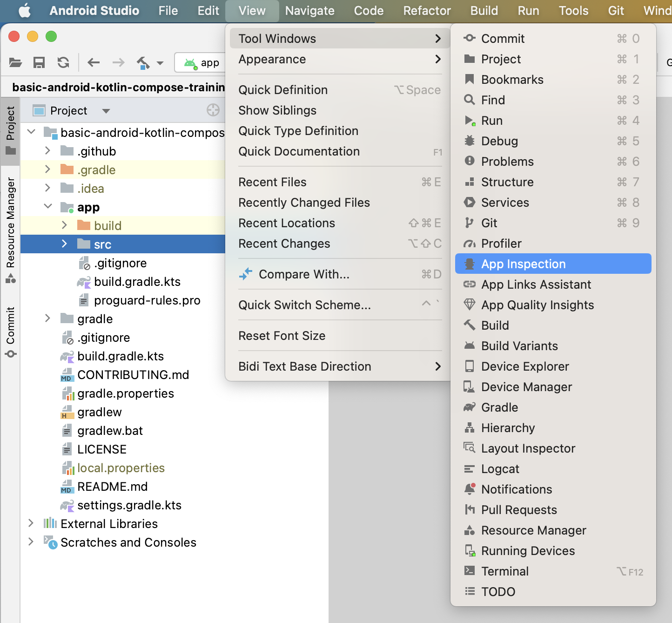Viewport: 672px width, 623px height.
Task: Expand External Libraries node
Action: pyautogui.click(x=31, y=523)
